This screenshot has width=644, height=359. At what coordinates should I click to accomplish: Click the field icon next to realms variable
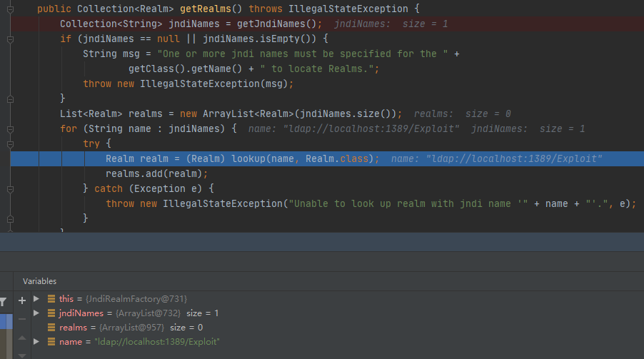[x=51, y=328]
